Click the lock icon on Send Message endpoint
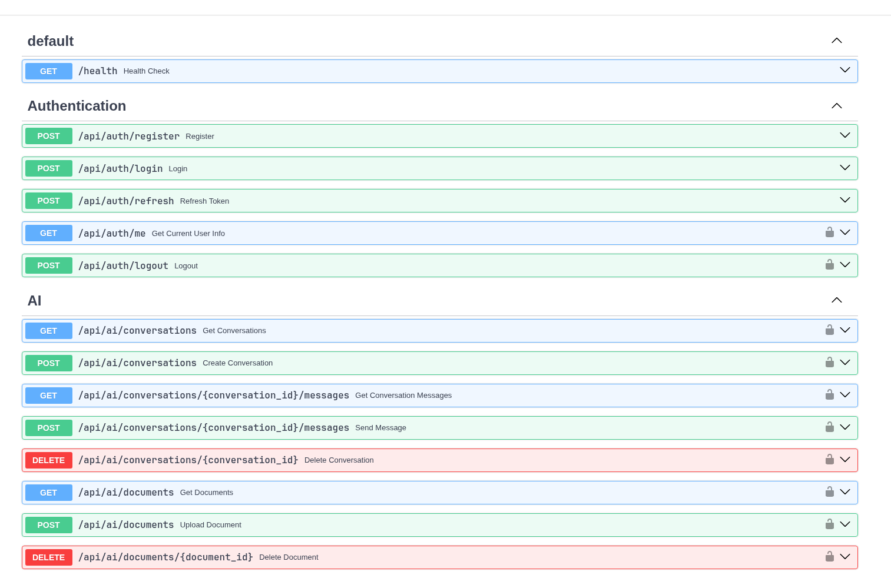The image size is (891, 588). pyautogui.click(x=830, y=427)
